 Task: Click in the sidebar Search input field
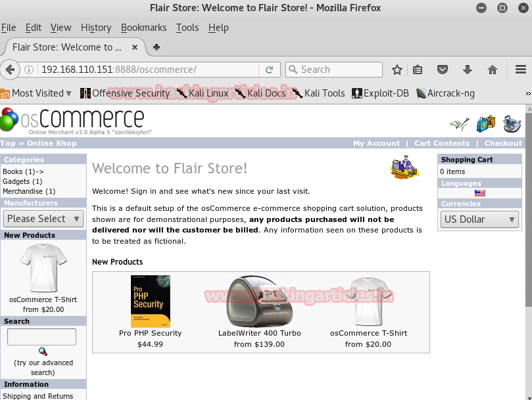pos(41,337)
